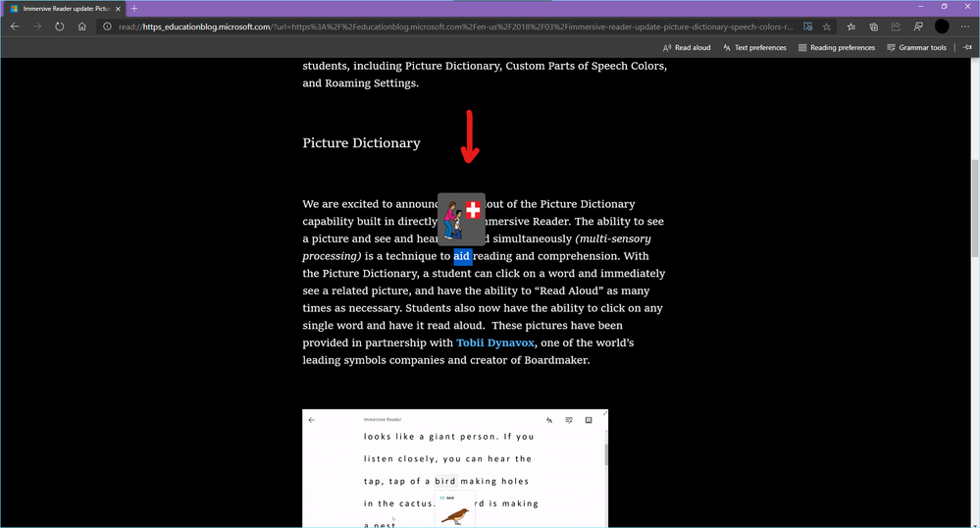Open a new tab with plus button
This screenshot has height=528, width=980.
[133, 9]
